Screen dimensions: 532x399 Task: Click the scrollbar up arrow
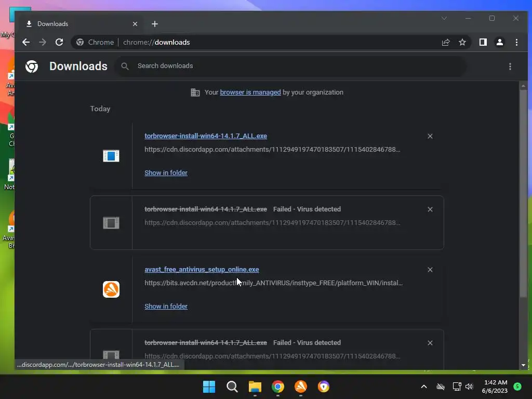[x=523, y=86]
